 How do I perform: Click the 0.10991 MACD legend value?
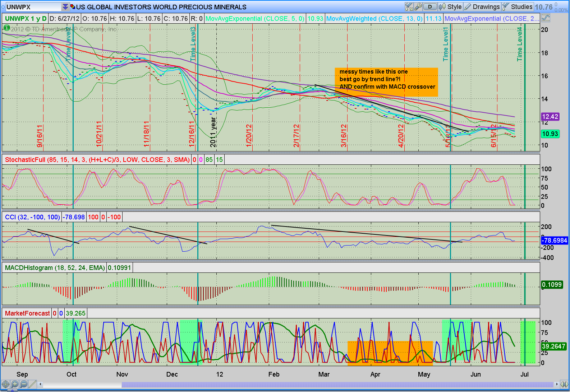[x=120, y=268]
